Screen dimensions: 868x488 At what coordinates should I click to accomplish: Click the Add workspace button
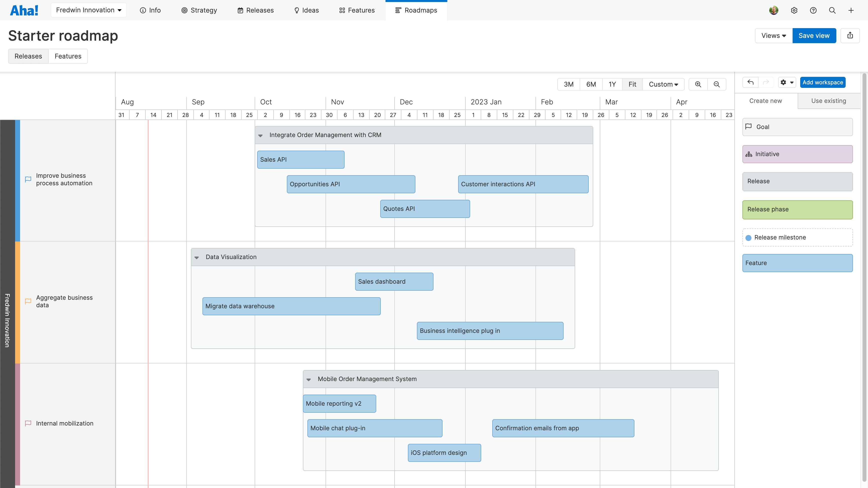point(823,82)
